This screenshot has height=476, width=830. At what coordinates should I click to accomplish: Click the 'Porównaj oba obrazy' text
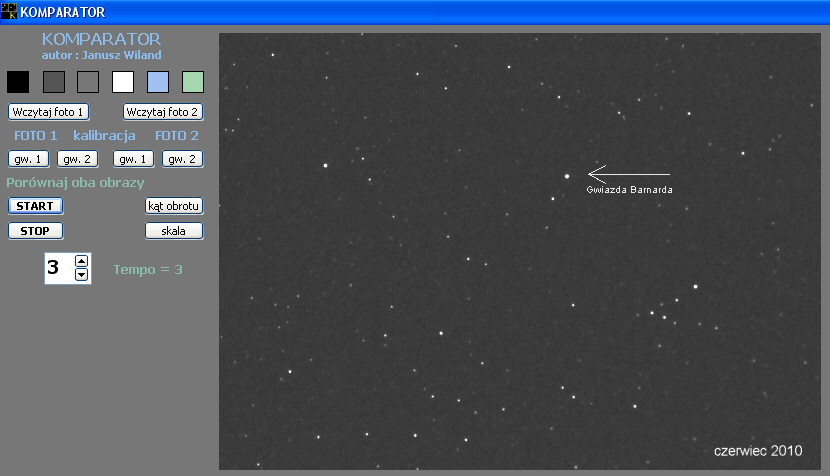pyautogui.click(x=75, y=183)
